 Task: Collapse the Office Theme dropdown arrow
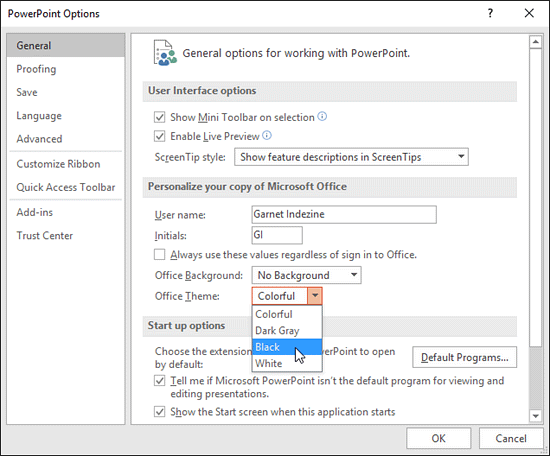click(x=315, y=296)
